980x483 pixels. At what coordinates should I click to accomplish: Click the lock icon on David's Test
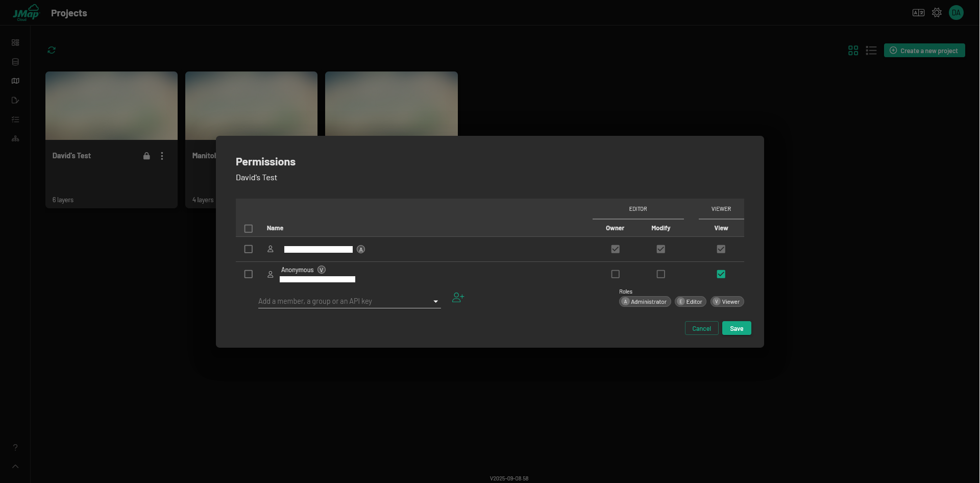(x=146, y=156)
